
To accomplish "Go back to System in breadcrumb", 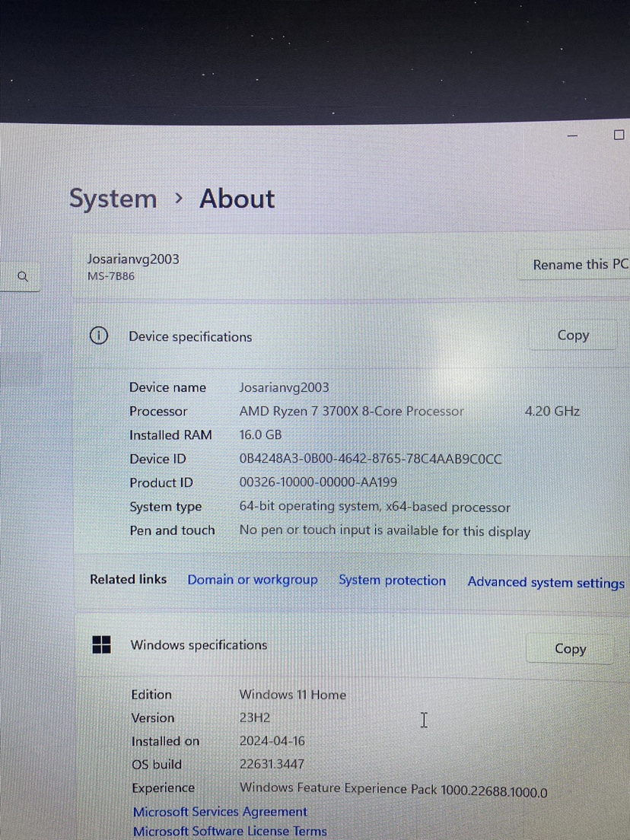I will 113,199.
